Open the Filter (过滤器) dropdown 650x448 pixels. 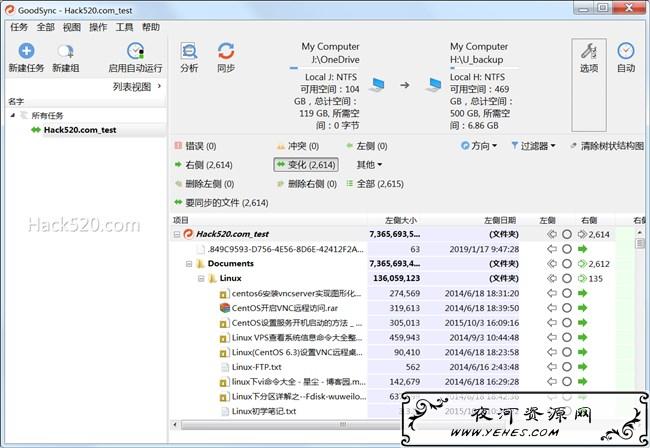tap(533, 146)
